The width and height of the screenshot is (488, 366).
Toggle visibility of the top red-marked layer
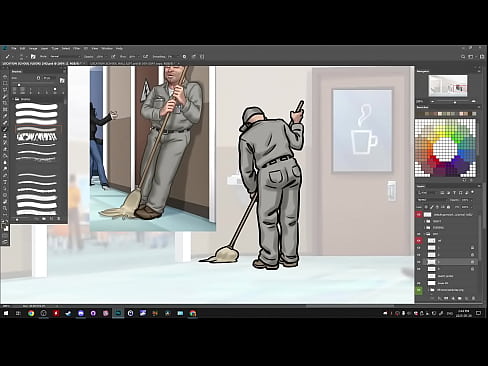[x=419, y=215]
